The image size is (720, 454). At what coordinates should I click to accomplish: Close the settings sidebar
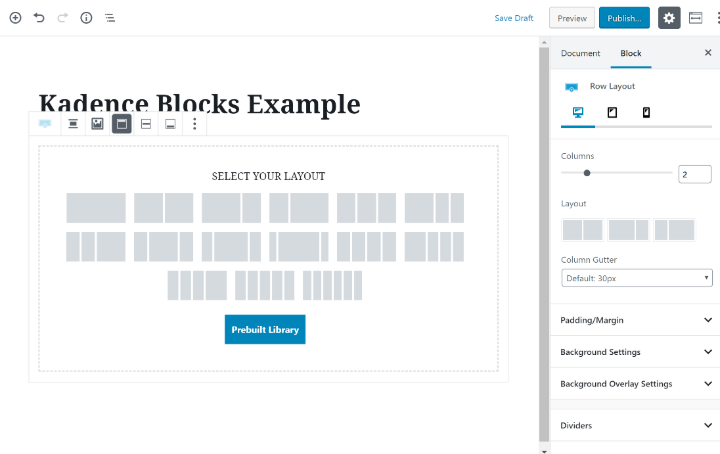coord(708,53)
